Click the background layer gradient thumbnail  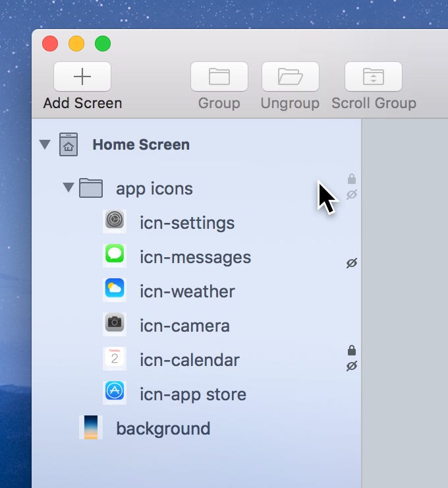click(91, 427)
